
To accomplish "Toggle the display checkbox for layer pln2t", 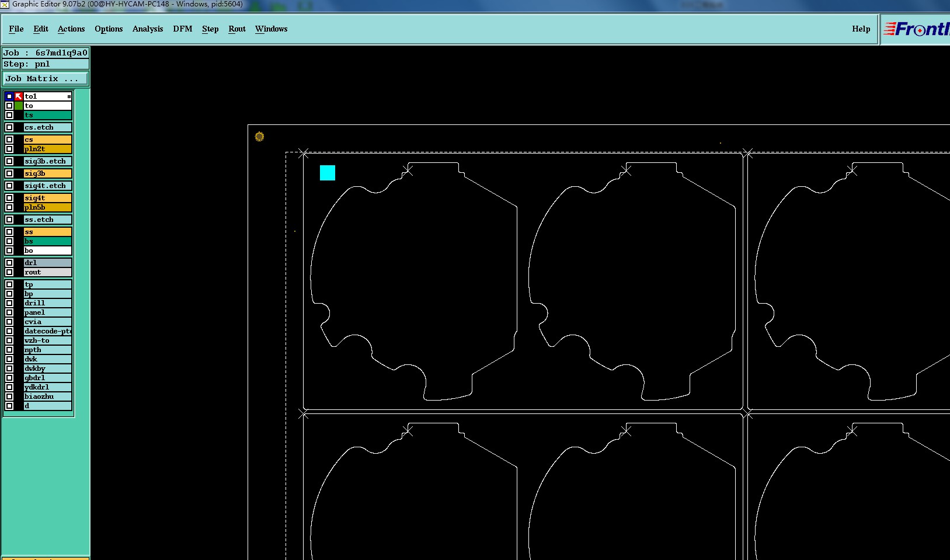I will [x=9, y=149].
